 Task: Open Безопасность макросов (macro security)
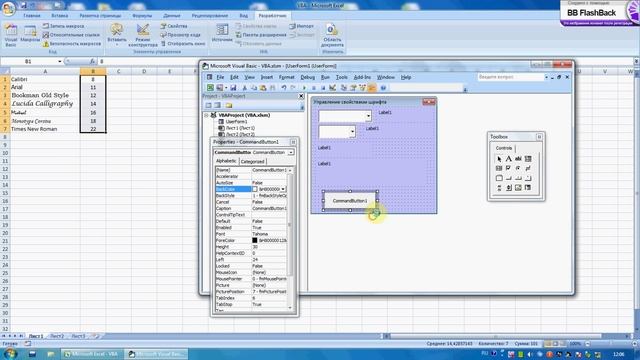71,44
